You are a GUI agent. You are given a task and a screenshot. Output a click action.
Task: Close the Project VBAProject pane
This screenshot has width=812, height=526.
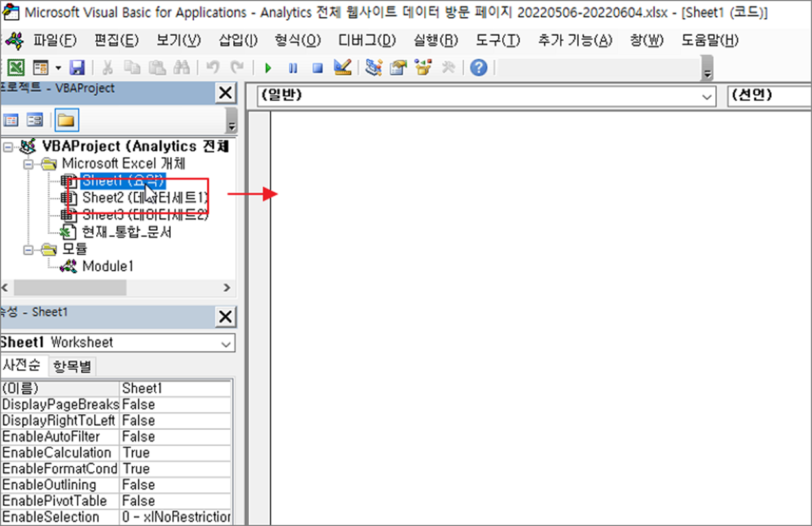pos(225,94)
